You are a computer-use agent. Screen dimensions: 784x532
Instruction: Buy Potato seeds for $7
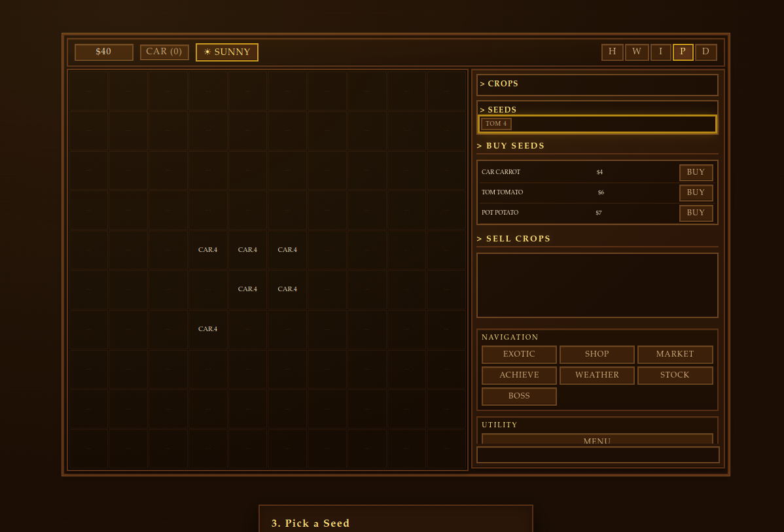click(696, 213)
